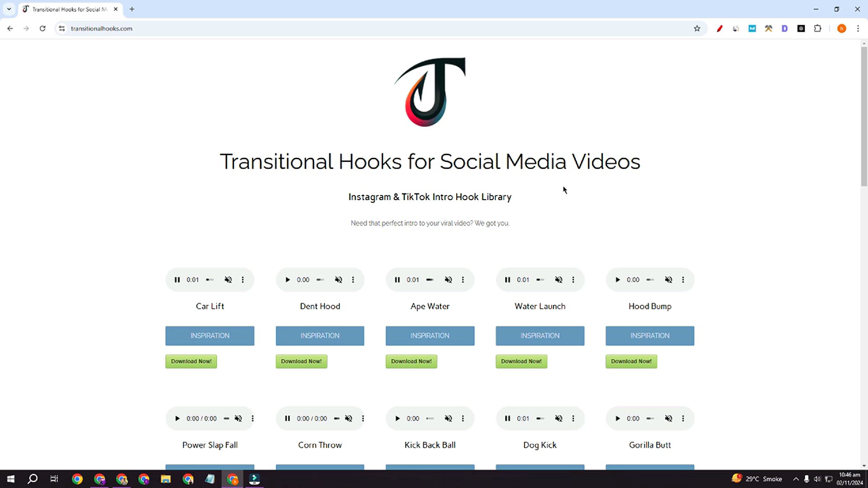The height and width of the screenshot is (488, 868).
Task: Unmute the Dog Kick player
Action: [559, 418]
